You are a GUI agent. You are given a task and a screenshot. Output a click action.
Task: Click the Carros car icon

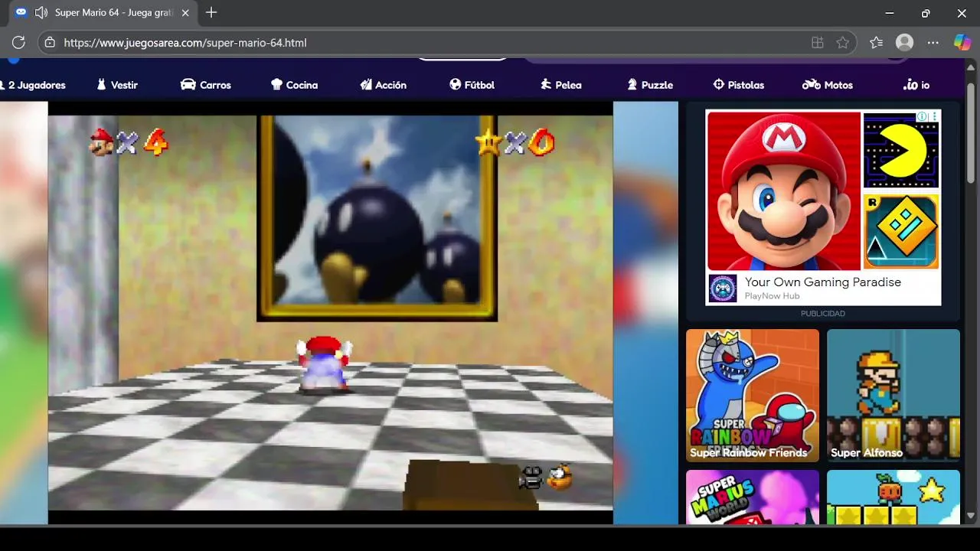(x=188, y=84)
